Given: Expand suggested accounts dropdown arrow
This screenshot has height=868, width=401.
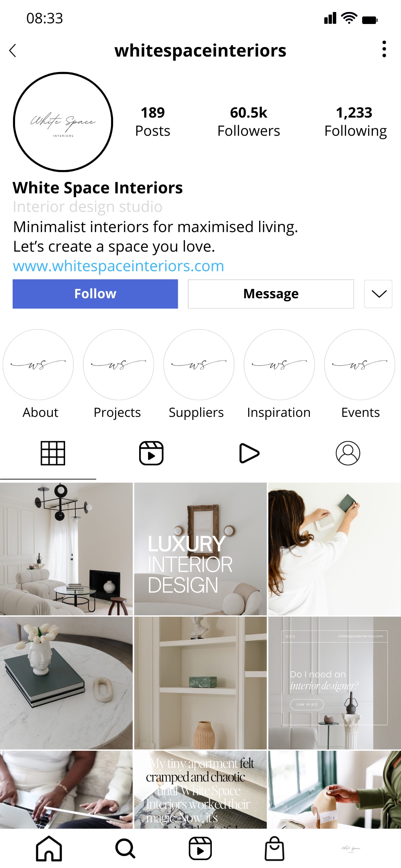Looking at the screenshot, I should click(x=378, y=294).
